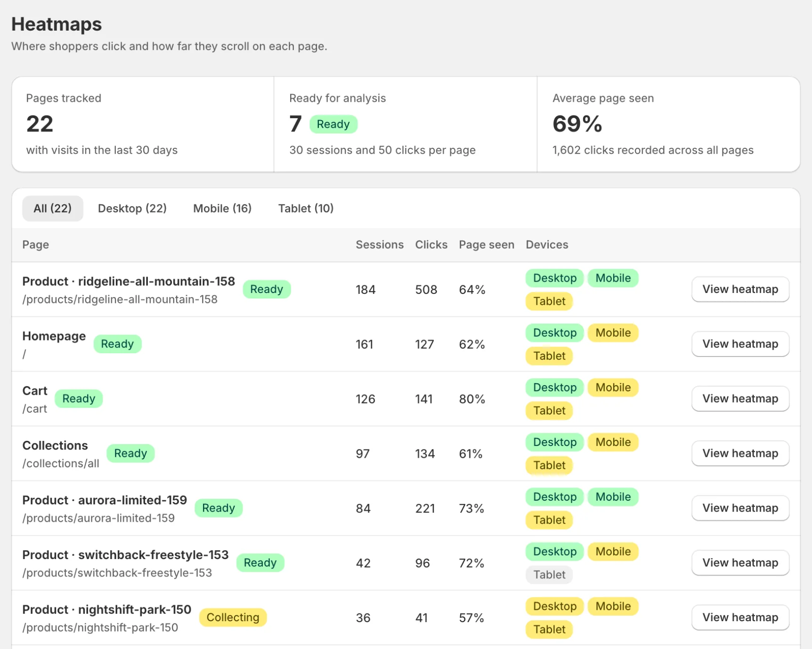Click the Mobile tag in aurora-limited-159 row
The height and width of the screenshot is (649, 812).
pyautogui.click(x=613, y=496)
